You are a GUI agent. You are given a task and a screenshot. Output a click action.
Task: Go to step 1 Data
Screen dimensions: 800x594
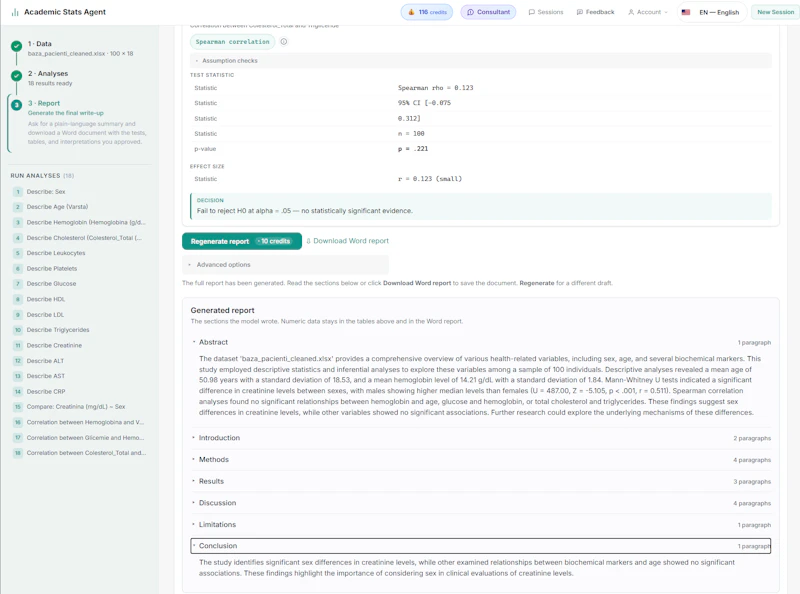(x=80, y=48)
